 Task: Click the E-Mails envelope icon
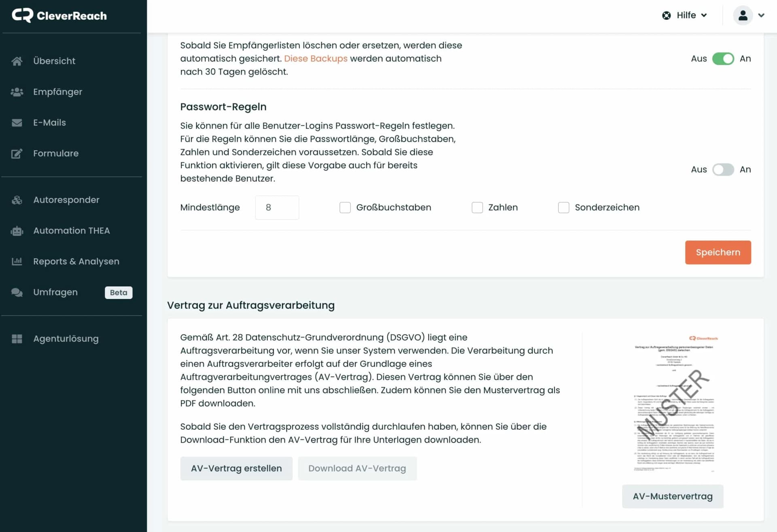coord(17,122)
